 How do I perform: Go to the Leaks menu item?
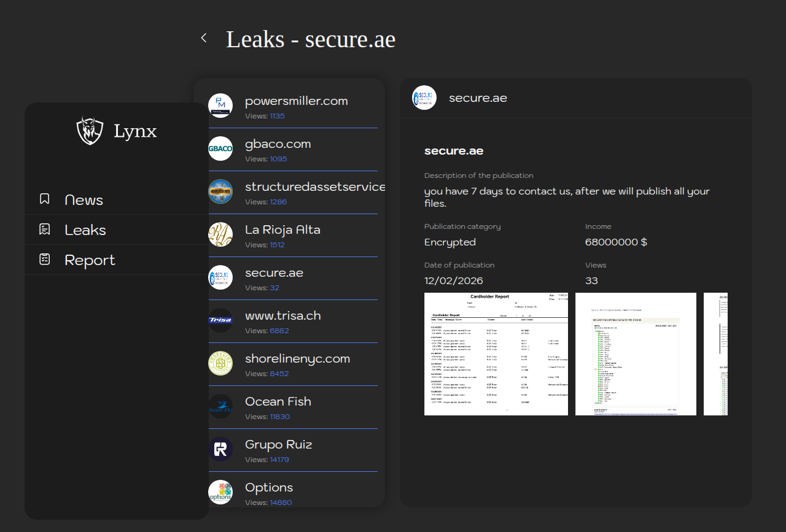pos(85,230)
